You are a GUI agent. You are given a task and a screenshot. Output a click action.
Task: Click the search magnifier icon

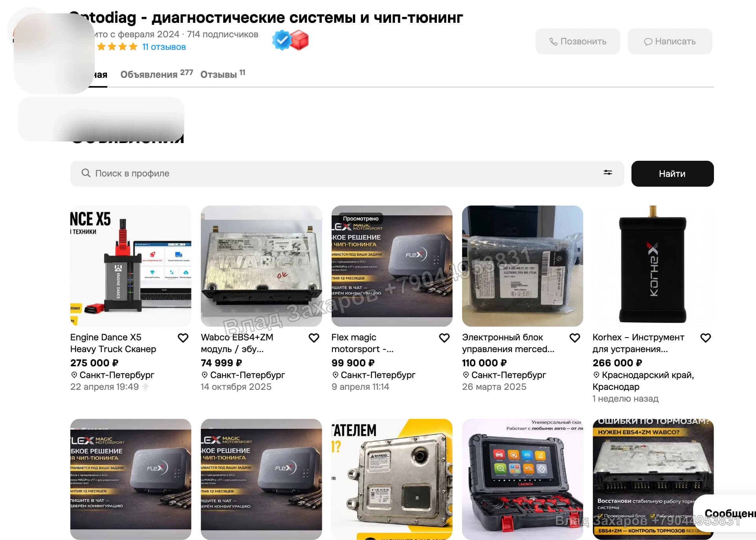[86, 173]
